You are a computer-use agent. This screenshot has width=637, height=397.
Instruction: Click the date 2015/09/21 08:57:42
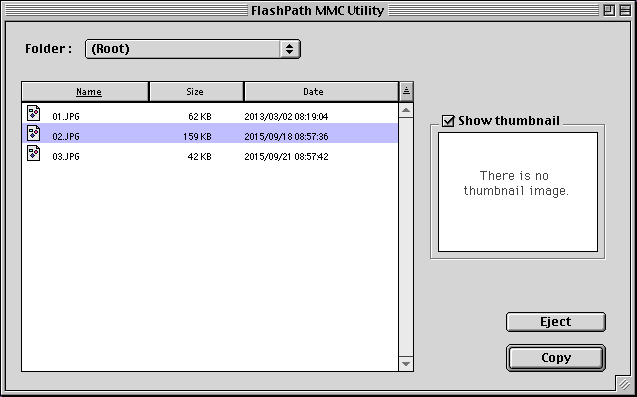click(x=286, y=156)
